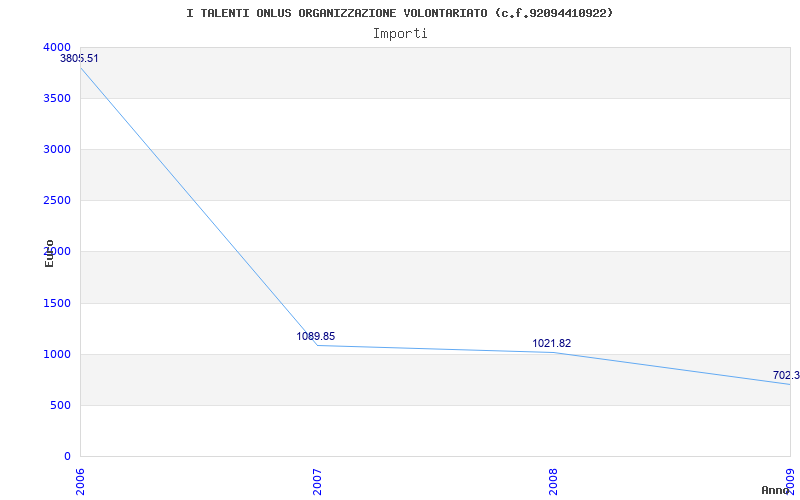
Task: Click the 2007 x-axis year label
Action: (x=317, y=482)
